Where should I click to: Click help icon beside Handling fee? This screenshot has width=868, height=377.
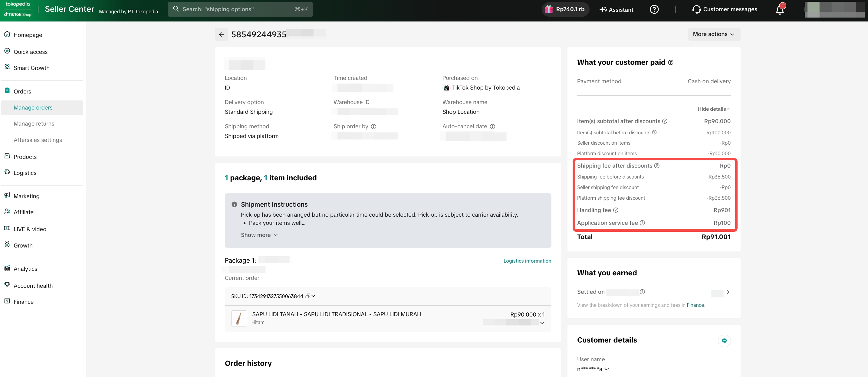pos(616,210)
